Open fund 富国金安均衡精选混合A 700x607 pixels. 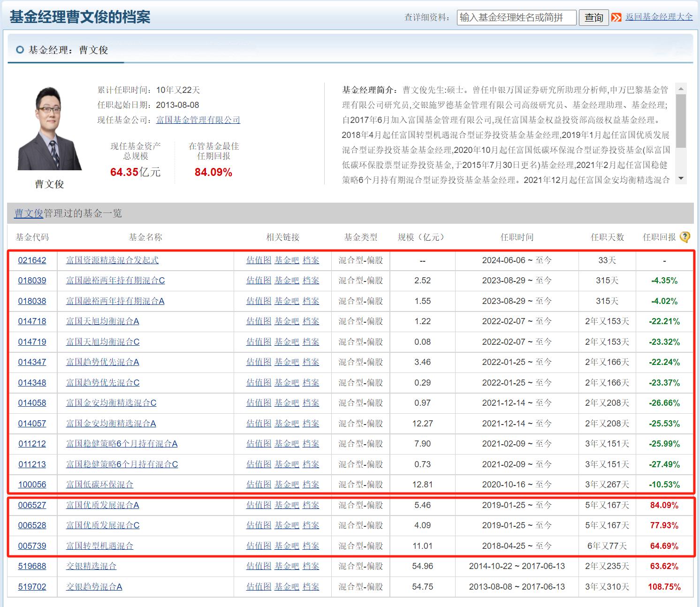[111, 424]
